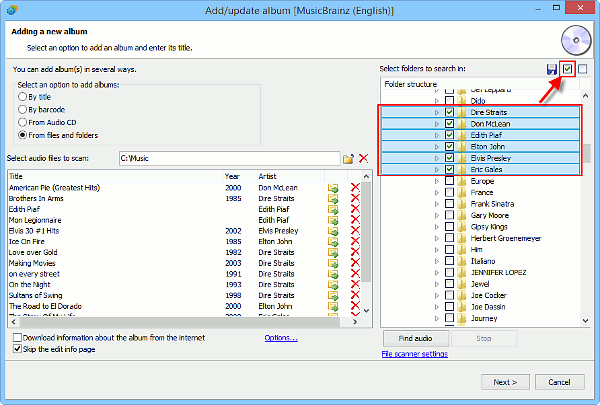The image size is (600, 405).
Task: Click the Frank Sinatra folder icon
Action: [461, 204]
